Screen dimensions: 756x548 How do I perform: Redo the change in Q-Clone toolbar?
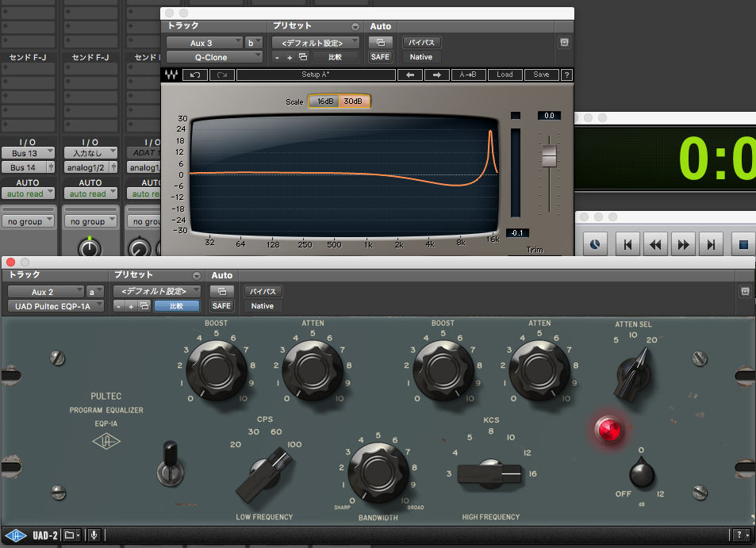coord(222,75)
